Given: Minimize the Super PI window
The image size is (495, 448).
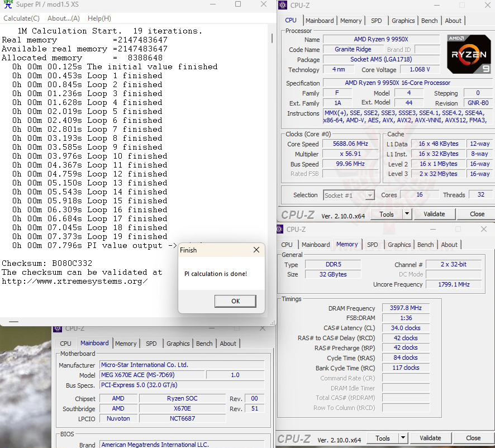Looking at the screenshot, I should coord(213,4).
